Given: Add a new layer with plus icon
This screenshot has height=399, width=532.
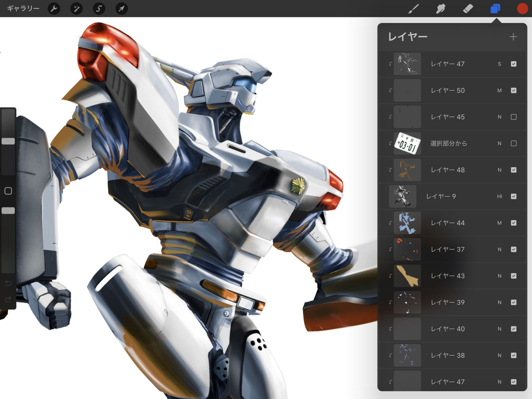Looking at the screenshot, I should click(x=513, y=37).
